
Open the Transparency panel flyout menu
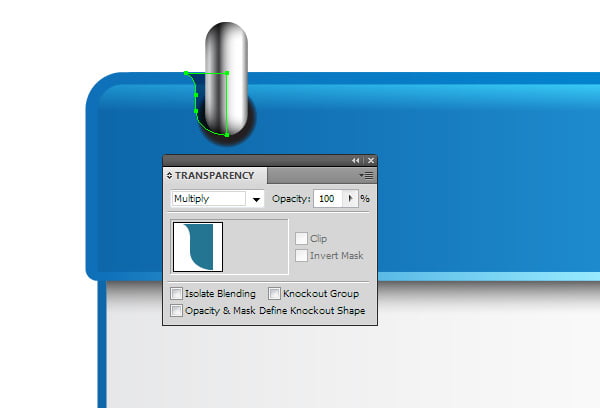[367, 176]
